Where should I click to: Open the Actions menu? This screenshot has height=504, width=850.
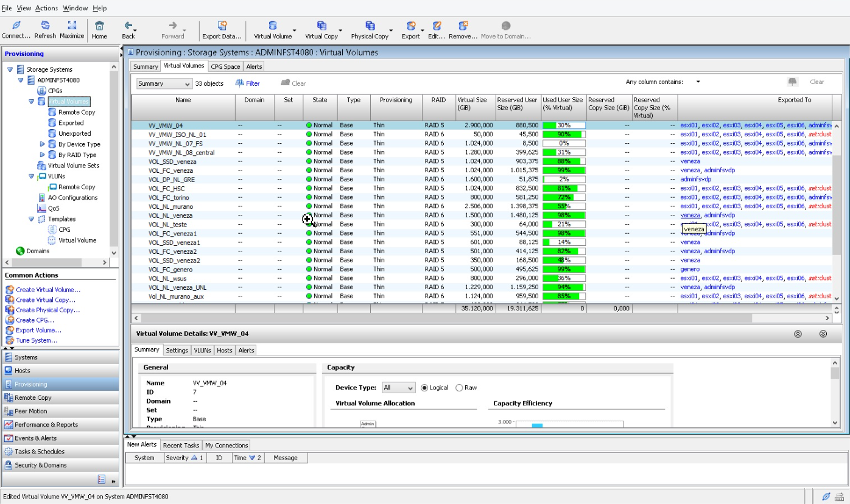click(x=46, y=8)
